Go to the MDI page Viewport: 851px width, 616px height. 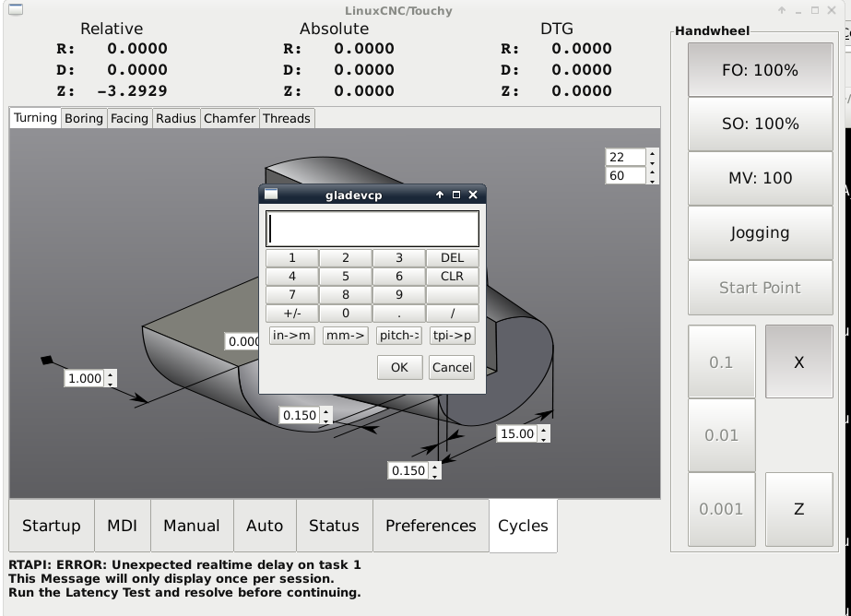pyautogui.click(x=122, y=526)
